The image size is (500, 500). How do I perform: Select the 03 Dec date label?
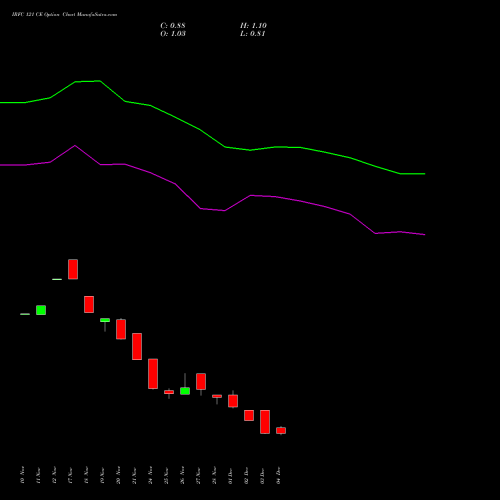(x=262, y=475)
